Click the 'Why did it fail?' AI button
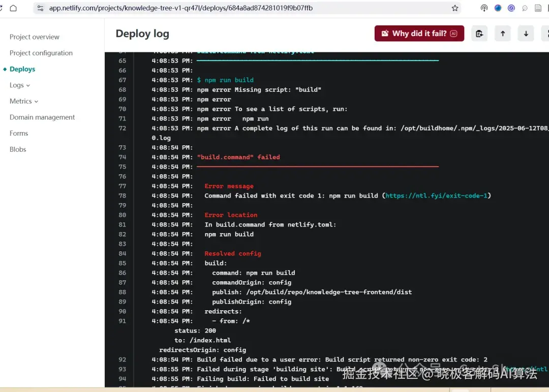The image size is (549, 392). [419, 34]
